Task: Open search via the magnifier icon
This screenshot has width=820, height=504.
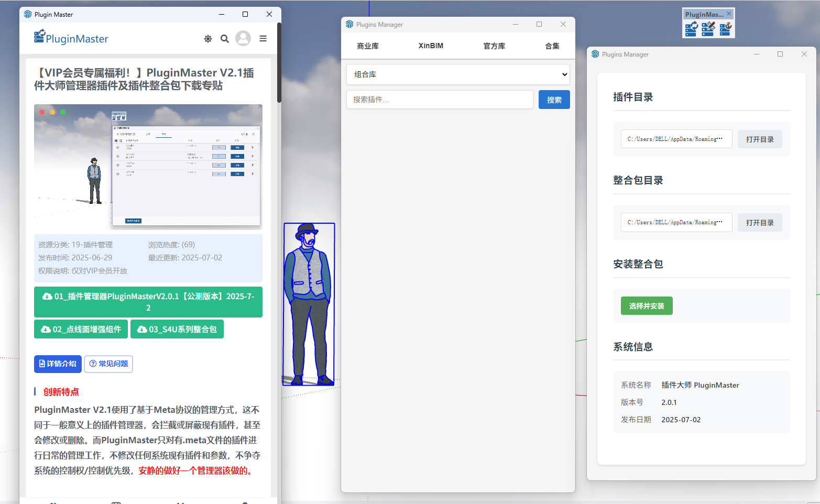Action: tap(225, 39)
